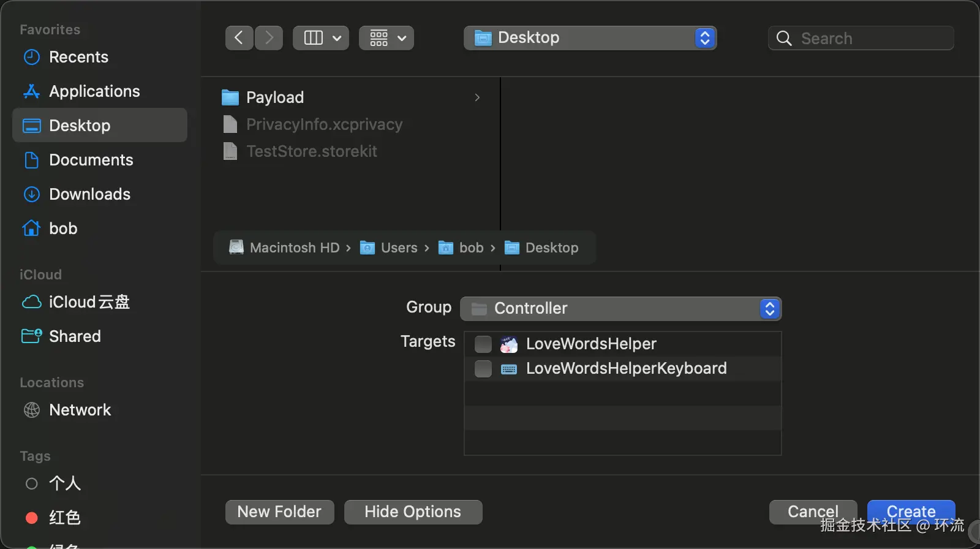Select Downloads in the sidebar

tap(89, 194)
